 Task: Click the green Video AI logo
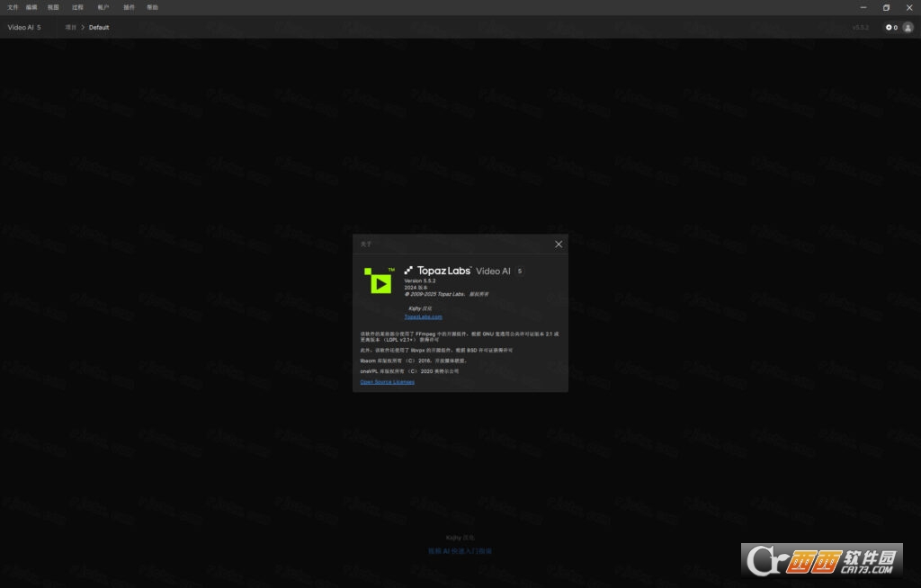(380, 281)
